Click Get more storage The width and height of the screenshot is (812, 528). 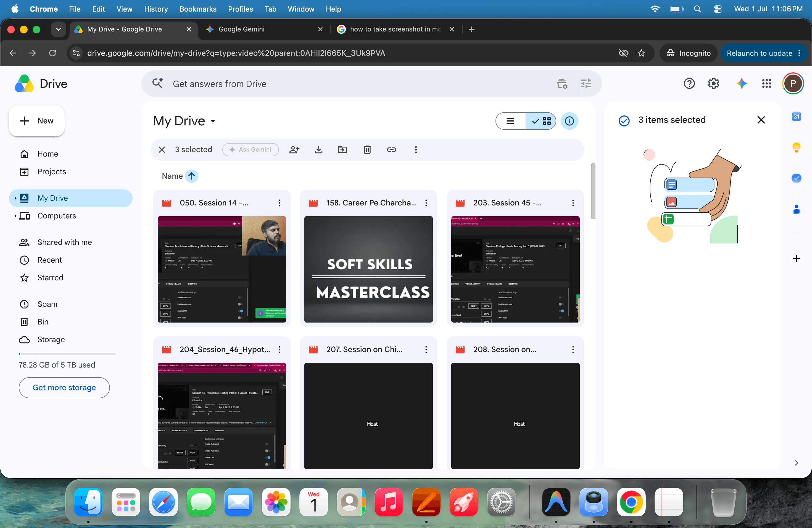(64, 388)
